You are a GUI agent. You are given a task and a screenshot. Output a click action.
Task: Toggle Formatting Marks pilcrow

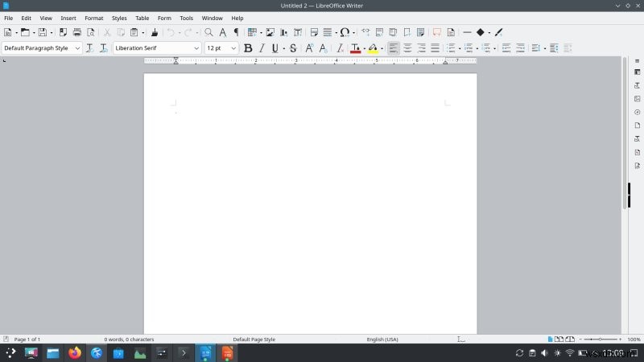[236, 32]
